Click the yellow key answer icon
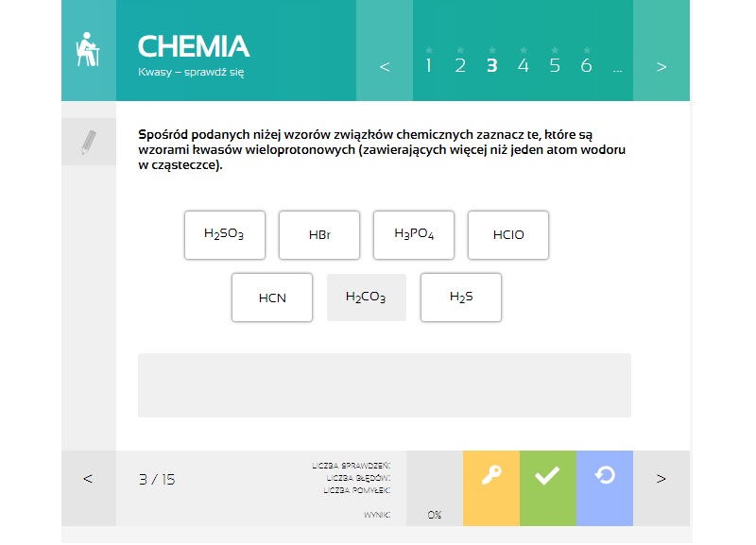The image size is (756, 545). tap(490, 478)
